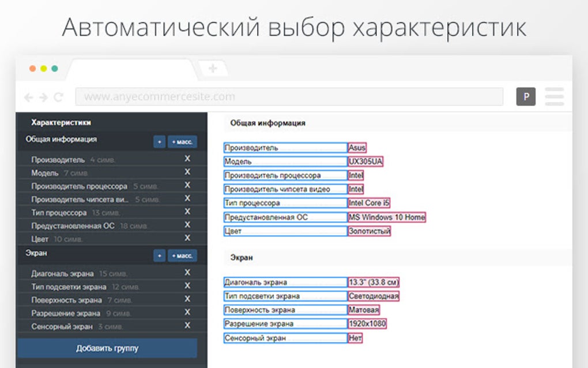Remove Разрешение экрана row with X
588x368 pixels.
click(x=187, y=313)
